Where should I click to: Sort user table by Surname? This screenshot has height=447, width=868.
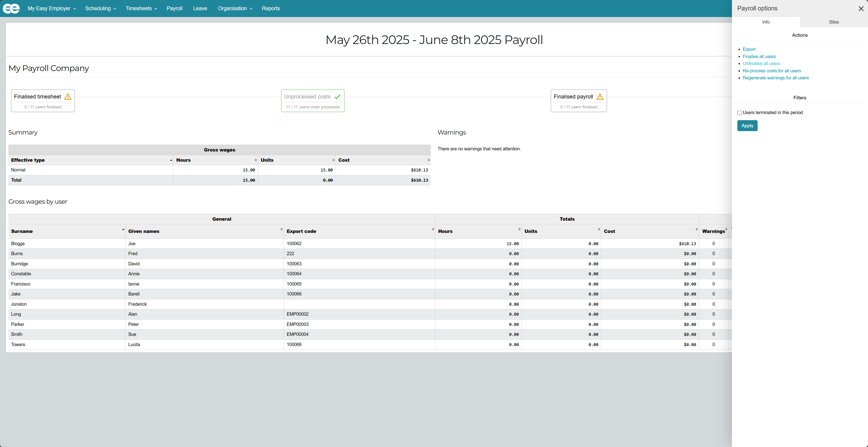123,230
